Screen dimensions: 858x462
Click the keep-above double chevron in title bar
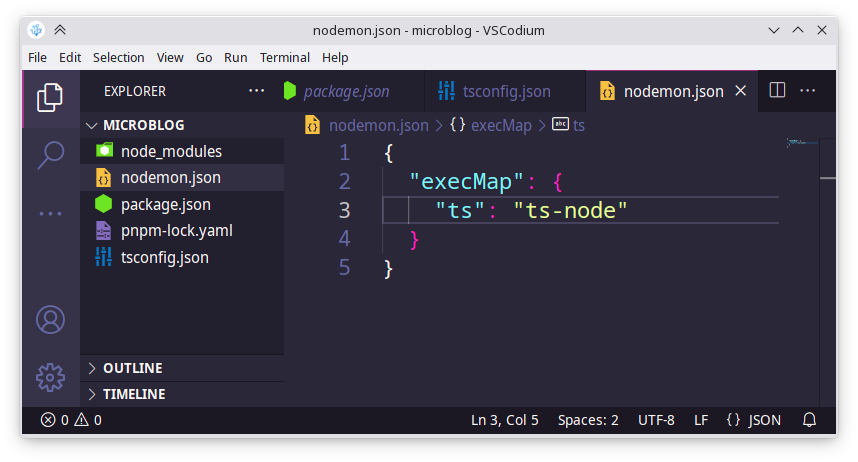pos(60,30)
